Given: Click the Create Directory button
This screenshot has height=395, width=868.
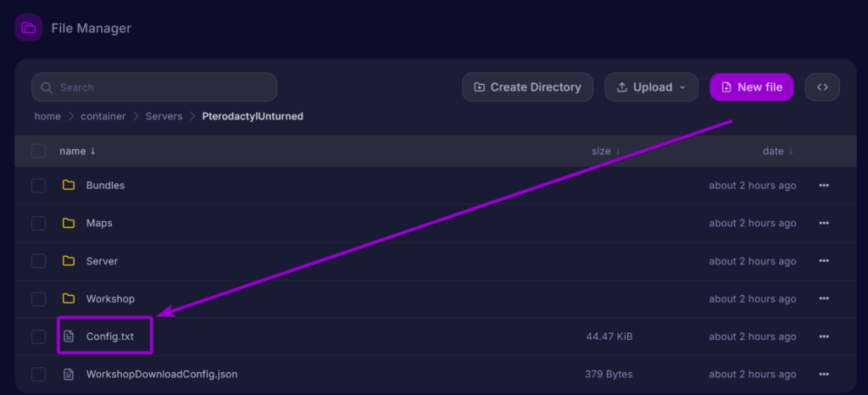Looking at the screenshot, I should point(527,87).
